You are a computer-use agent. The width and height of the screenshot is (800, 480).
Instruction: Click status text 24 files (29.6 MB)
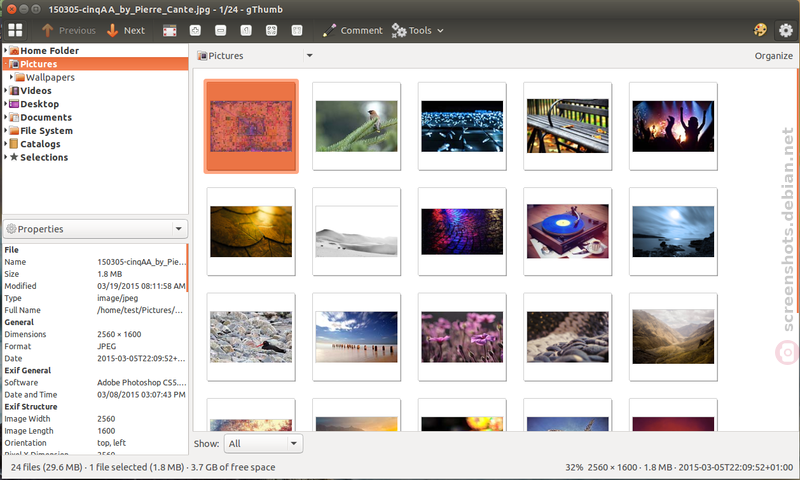[46, 467]
